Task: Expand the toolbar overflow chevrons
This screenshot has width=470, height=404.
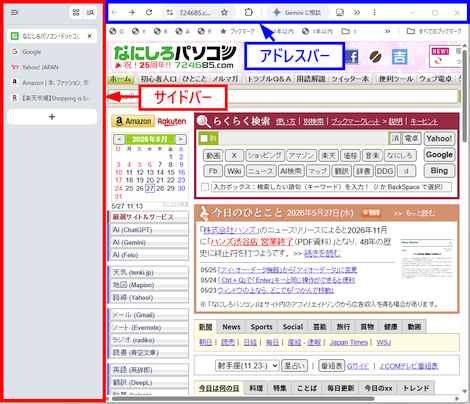Action: pyautogui.click(x=357, y=13)
